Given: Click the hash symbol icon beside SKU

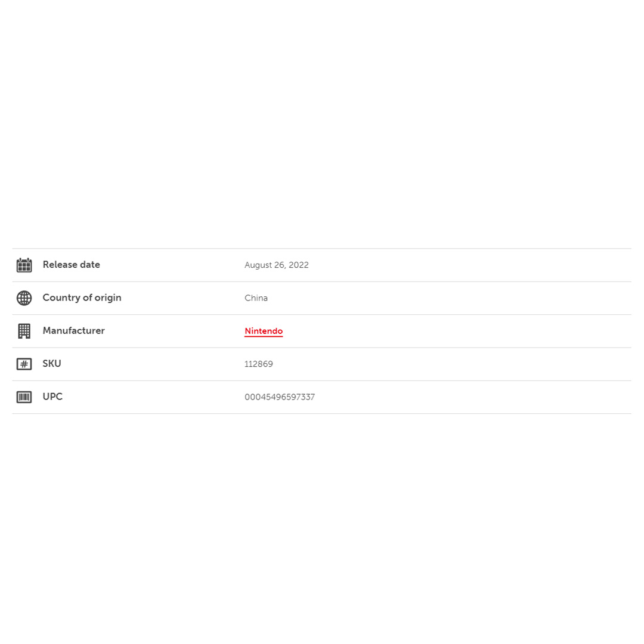Looking at the screenshot, I should click(24, 364).
